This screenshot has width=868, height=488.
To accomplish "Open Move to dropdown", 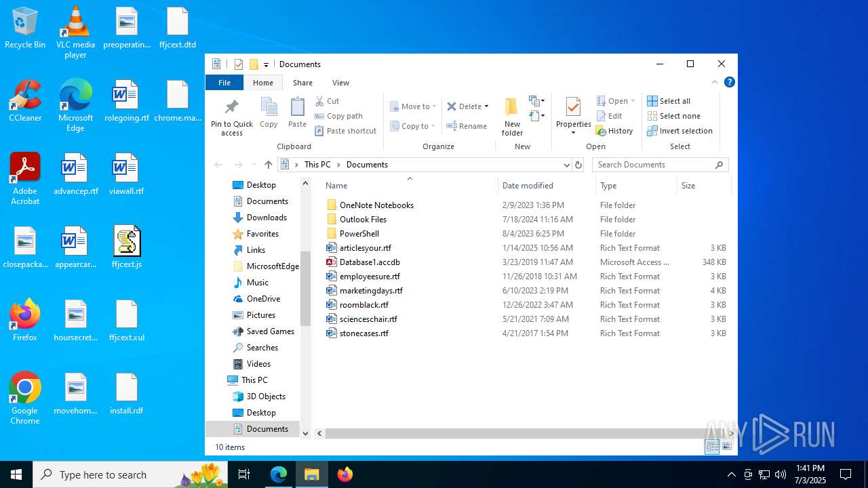I will (x=412, y=106).
